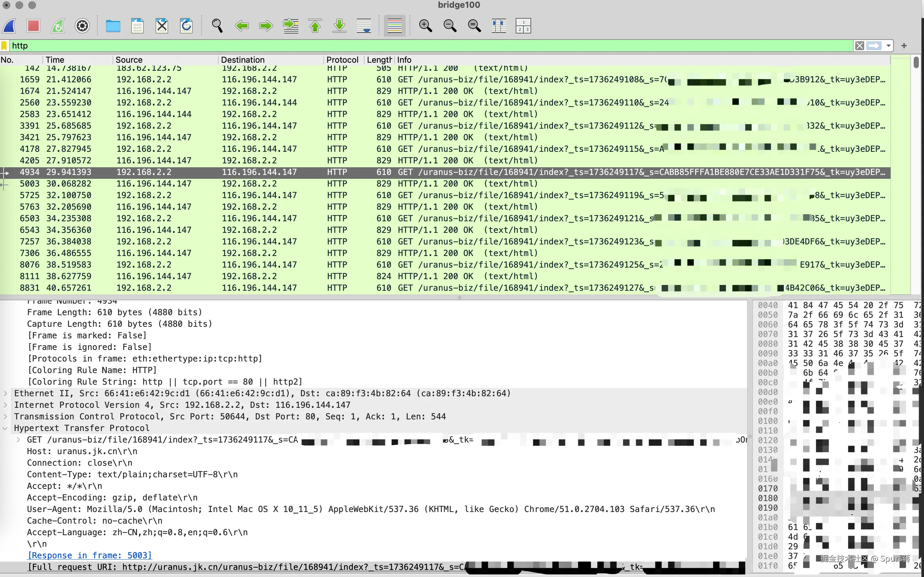
Task: Click the shark fin start capture icon
Action: (9, 26)
